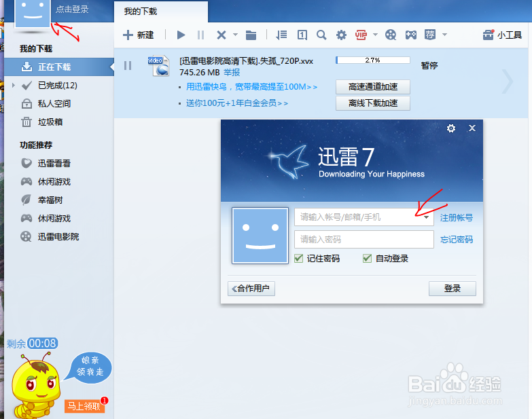Click the password input field

click(x=363, y=239)
